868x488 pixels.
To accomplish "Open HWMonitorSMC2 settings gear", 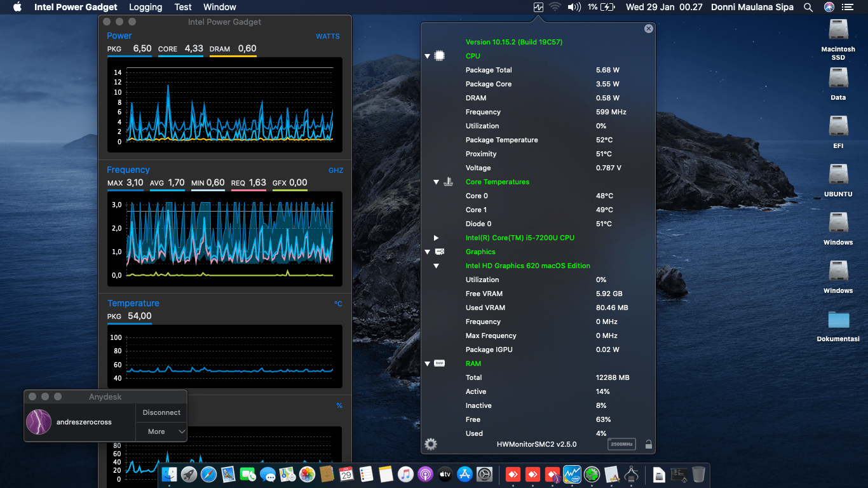I will point(431,444).
